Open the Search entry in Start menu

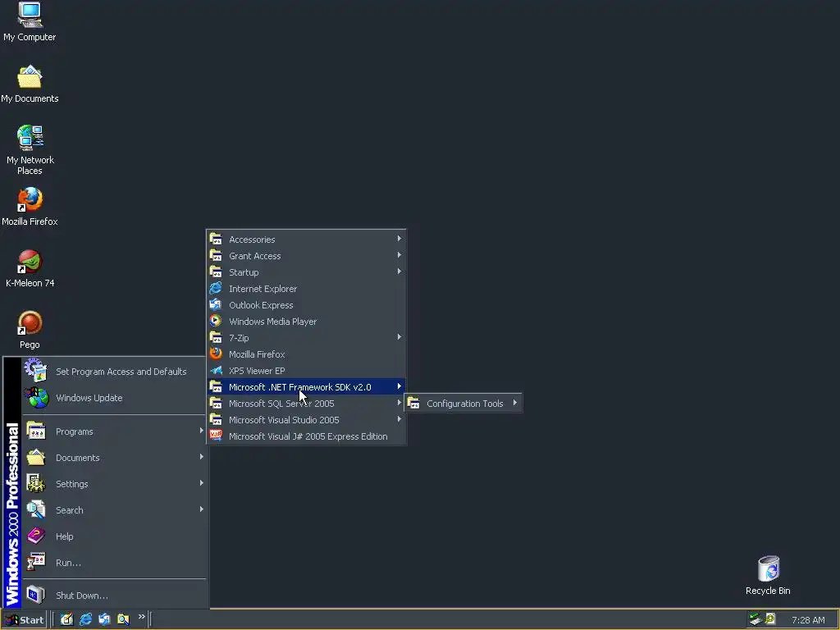point(114,510)
